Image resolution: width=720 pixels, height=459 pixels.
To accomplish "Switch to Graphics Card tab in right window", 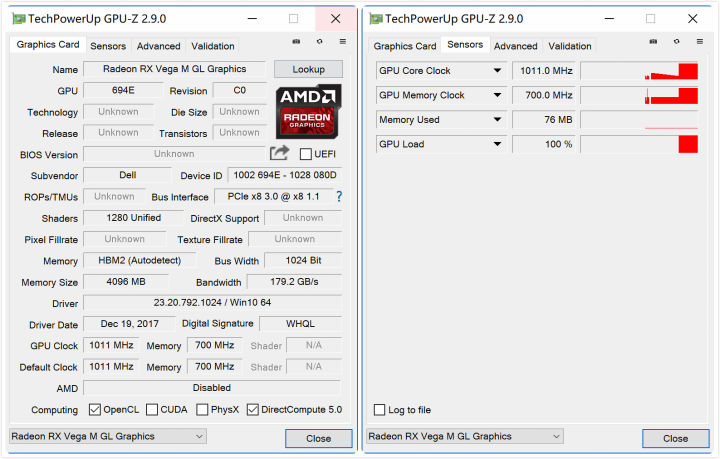I will pos(405,46).
